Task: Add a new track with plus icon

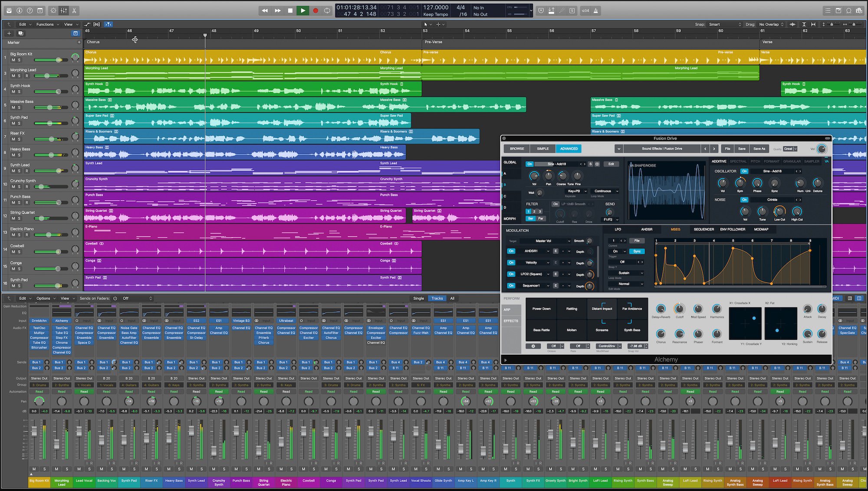Action: coord(9,33)
